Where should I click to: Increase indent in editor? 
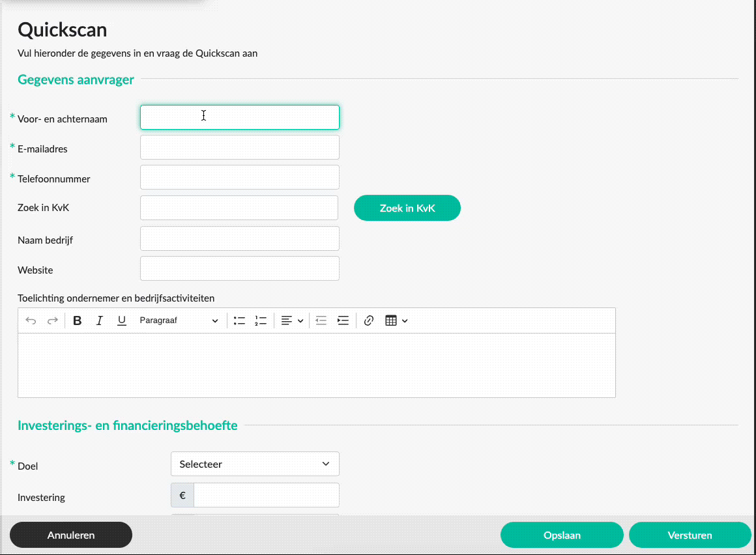343,320
